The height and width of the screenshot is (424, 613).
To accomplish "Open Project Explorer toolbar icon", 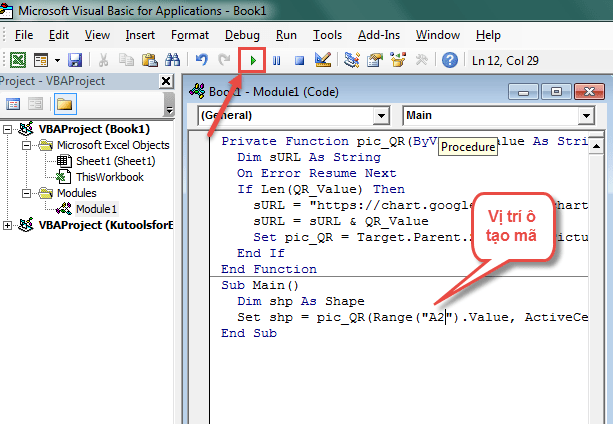I will (352, 60).
